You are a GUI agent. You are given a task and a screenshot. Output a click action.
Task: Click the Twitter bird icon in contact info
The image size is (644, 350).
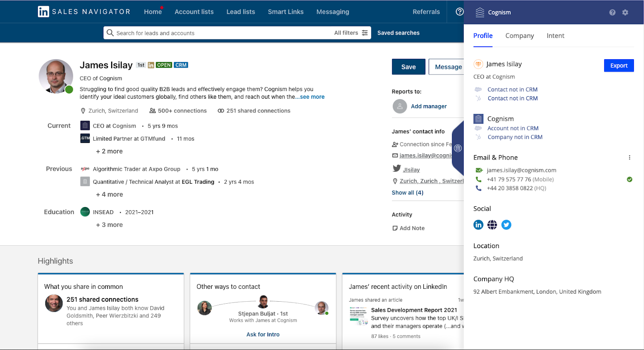[396, 168]
